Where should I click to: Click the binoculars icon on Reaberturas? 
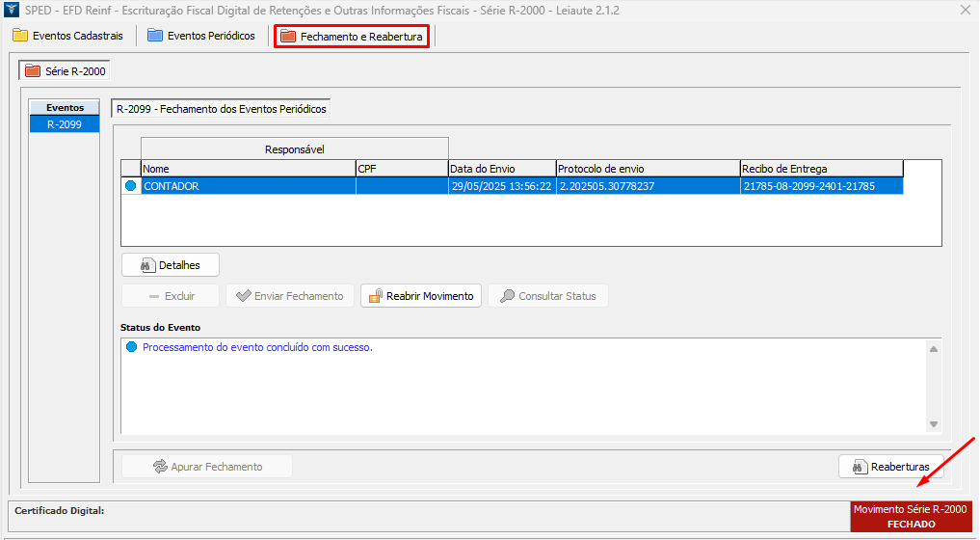pyautogui.click(x=858, y=467)
